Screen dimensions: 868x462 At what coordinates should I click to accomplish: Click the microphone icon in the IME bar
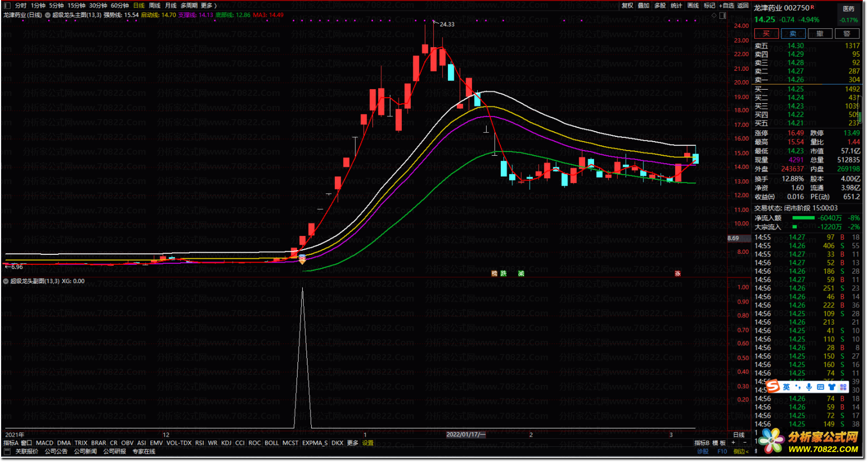(809, 387)
